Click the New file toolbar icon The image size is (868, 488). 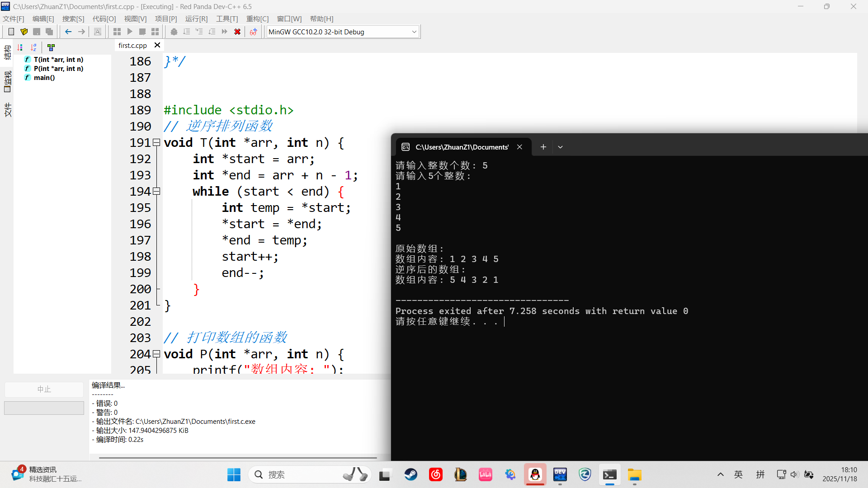point(11,32)
